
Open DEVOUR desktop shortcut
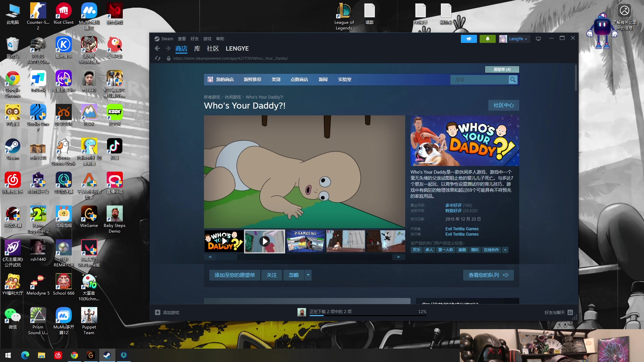pyautogui.click(x=63, y=115)
